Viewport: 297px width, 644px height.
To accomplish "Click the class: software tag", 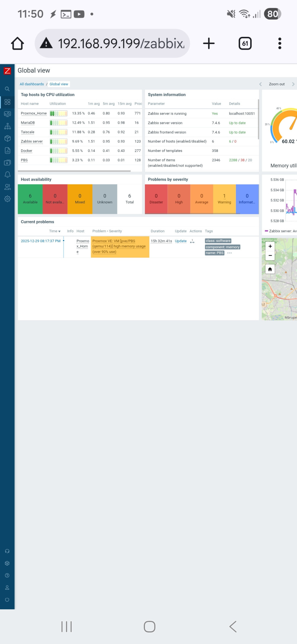I will [218, 241].
